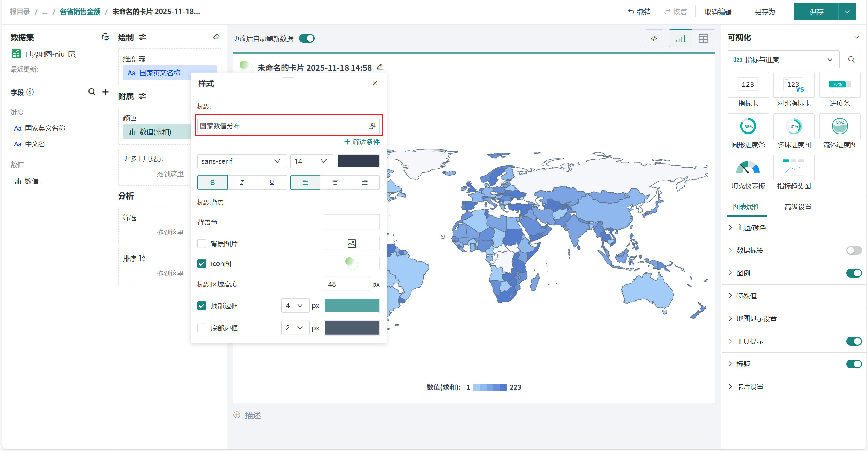Check the 底部边框 checkbox
The image size is (868, 451).
point(202,328)
